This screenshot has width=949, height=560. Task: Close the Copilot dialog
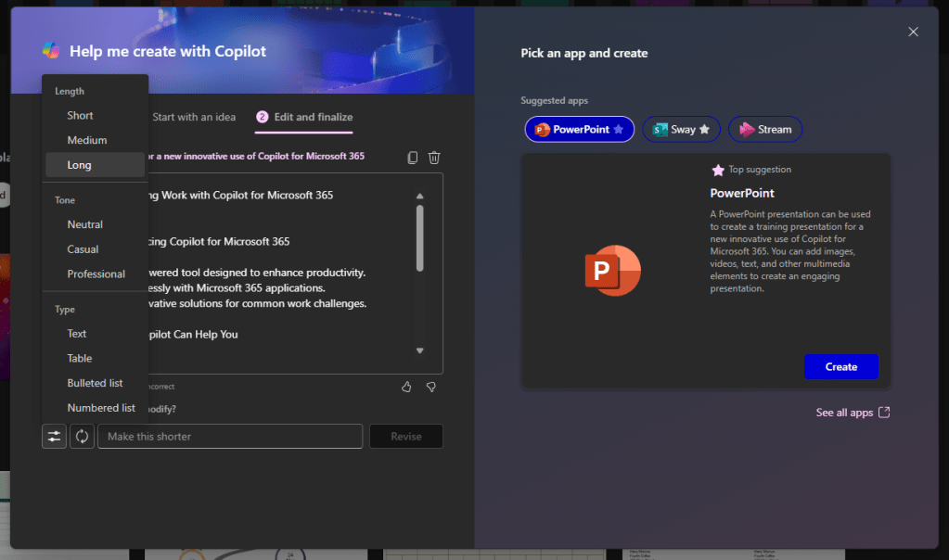click(x=913, y=32)
